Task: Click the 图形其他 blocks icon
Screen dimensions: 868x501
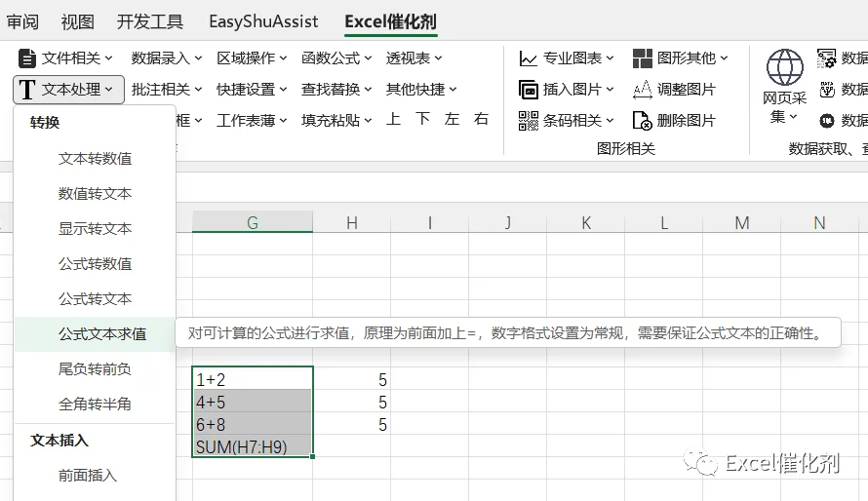Action: pyautogui.click(x=642, y=58)
